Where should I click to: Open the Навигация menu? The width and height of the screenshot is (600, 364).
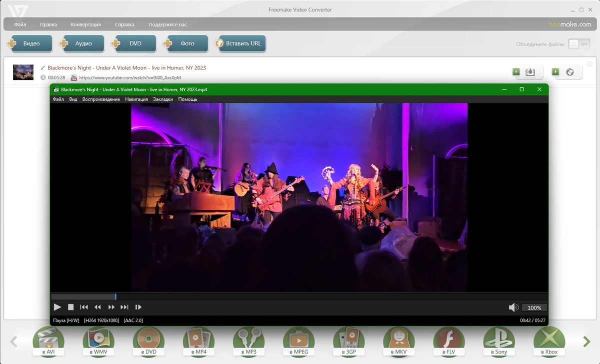point(136,99)
